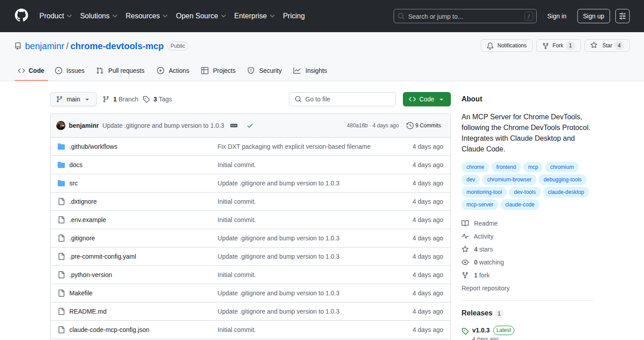Click the .dxtignore file icon
644x340 pixels.
tap(61, 201)
